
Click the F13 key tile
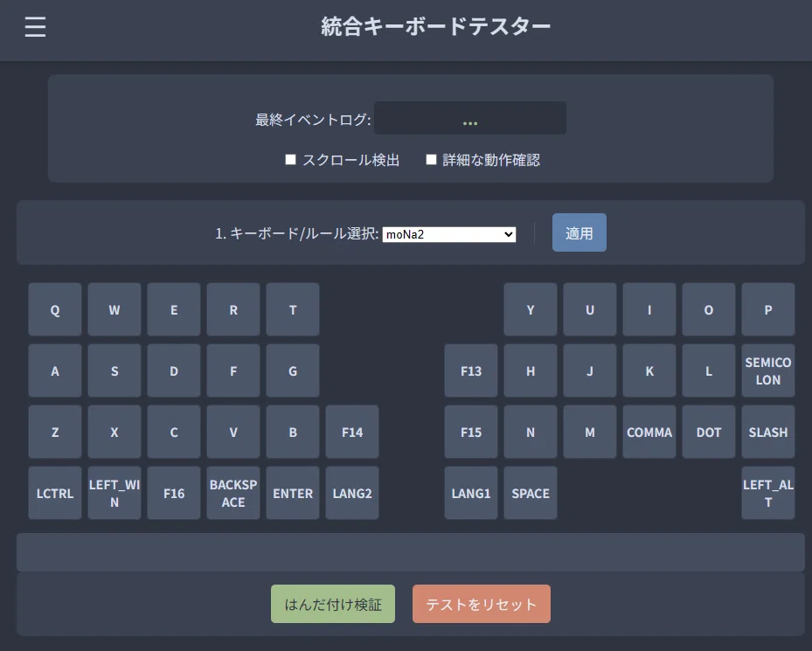pos(471,371)
